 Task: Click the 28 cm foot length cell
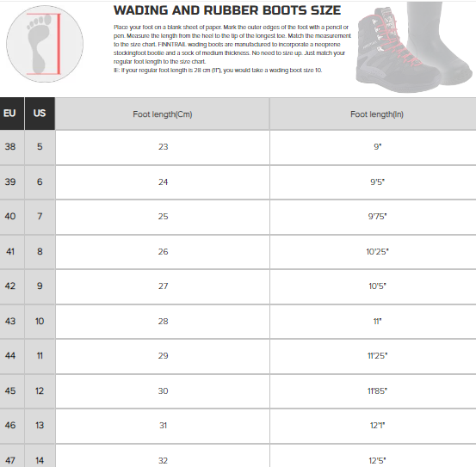(163, 322)
